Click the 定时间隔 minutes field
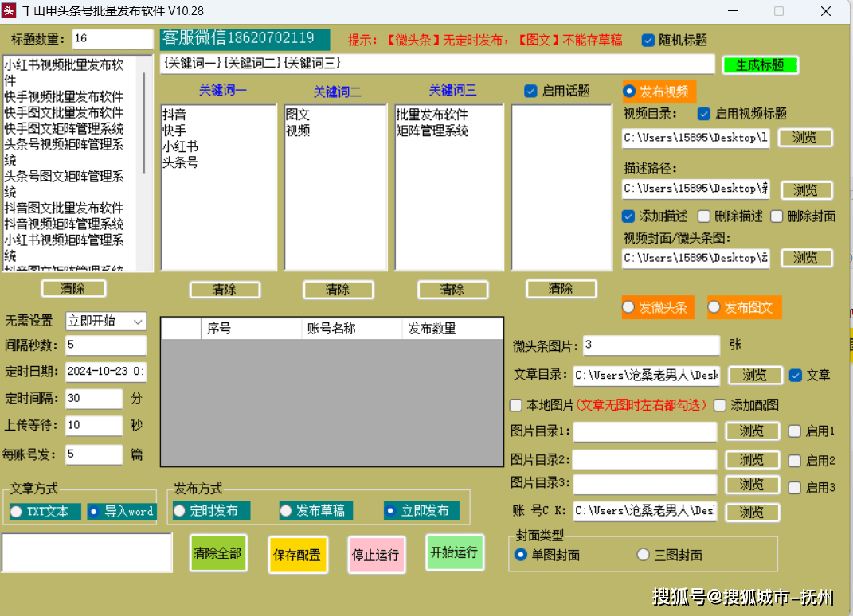This screenshot has height=616, width=853. coord(93,399)
